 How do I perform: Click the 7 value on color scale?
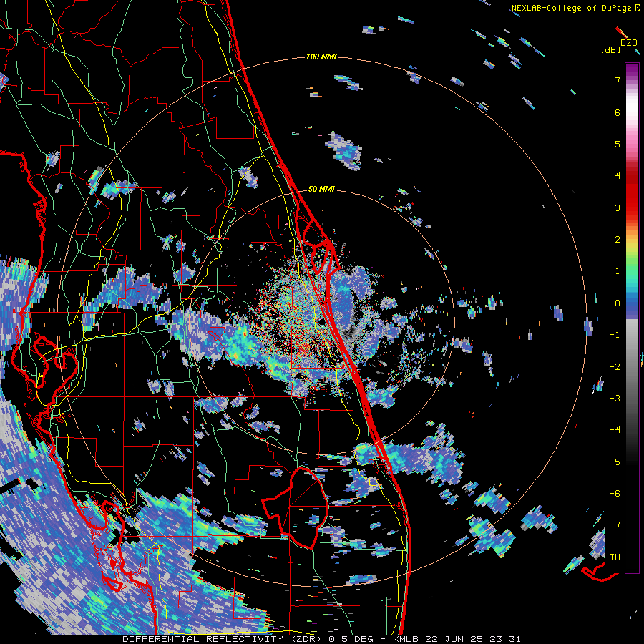tap(618, 80)
